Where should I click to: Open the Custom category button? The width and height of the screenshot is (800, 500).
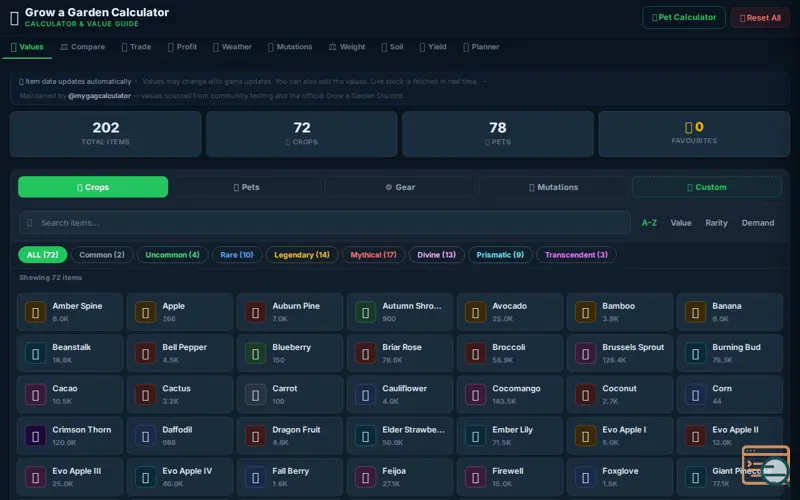707,187
